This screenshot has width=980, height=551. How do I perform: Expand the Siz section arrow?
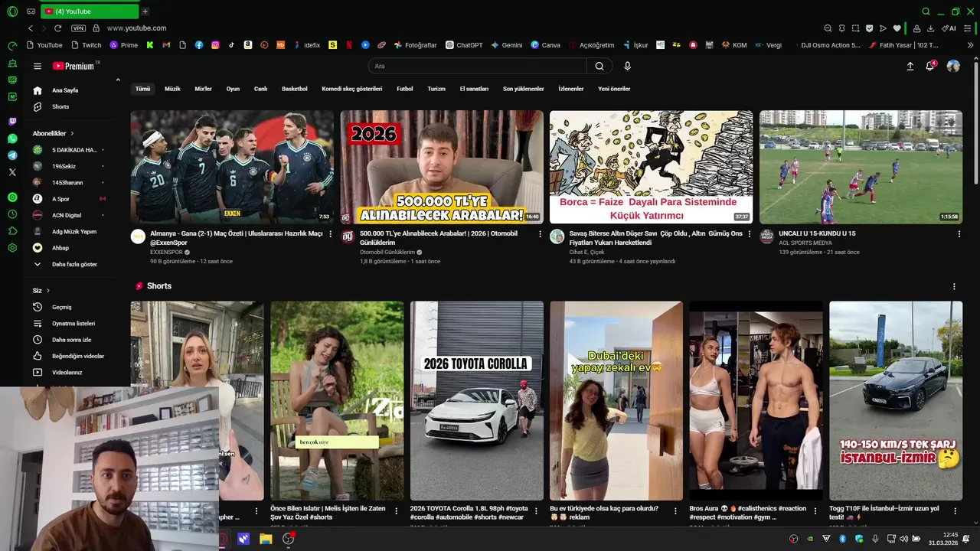[x=48, y=291]
